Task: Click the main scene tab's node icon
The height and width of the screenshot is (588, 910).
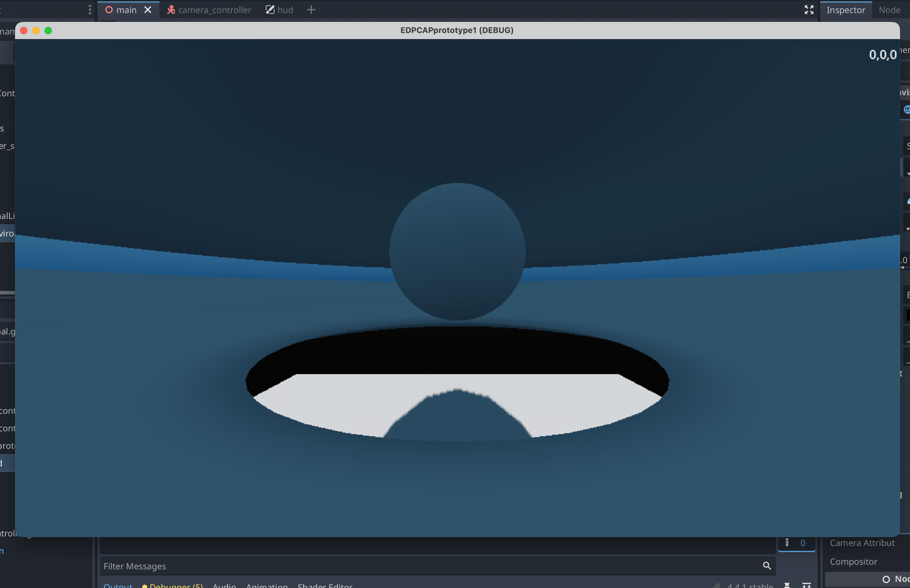Action: (109, 10)
